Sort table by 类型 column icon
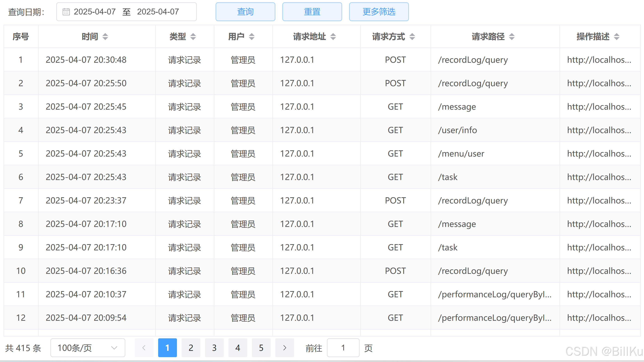The image size is (644, 362). (193, 37)
